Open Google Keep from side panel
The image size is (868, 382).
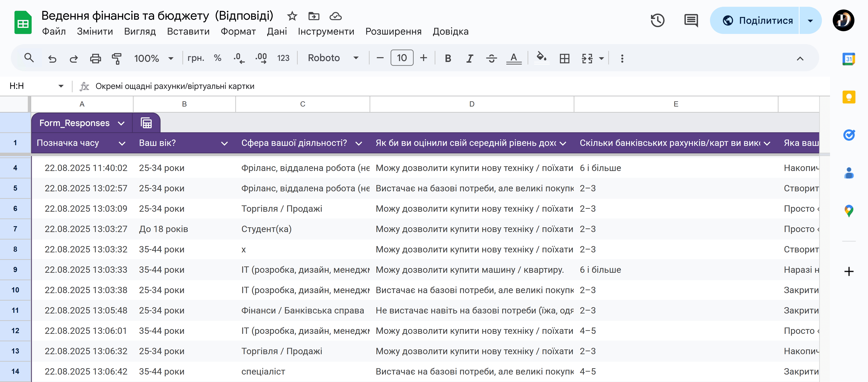(849, 97)
